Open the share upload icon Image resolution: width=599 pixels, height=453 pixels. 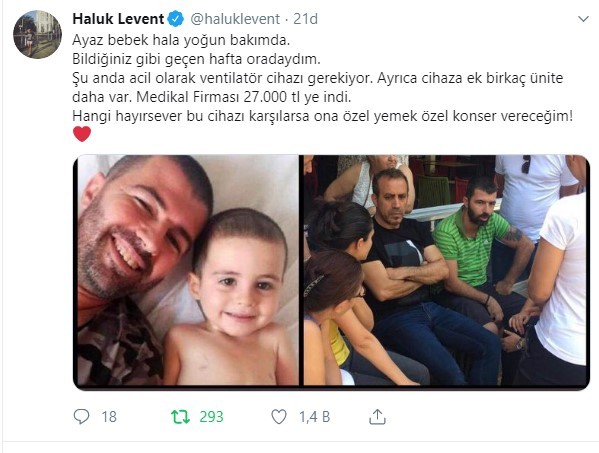[377, 417]
